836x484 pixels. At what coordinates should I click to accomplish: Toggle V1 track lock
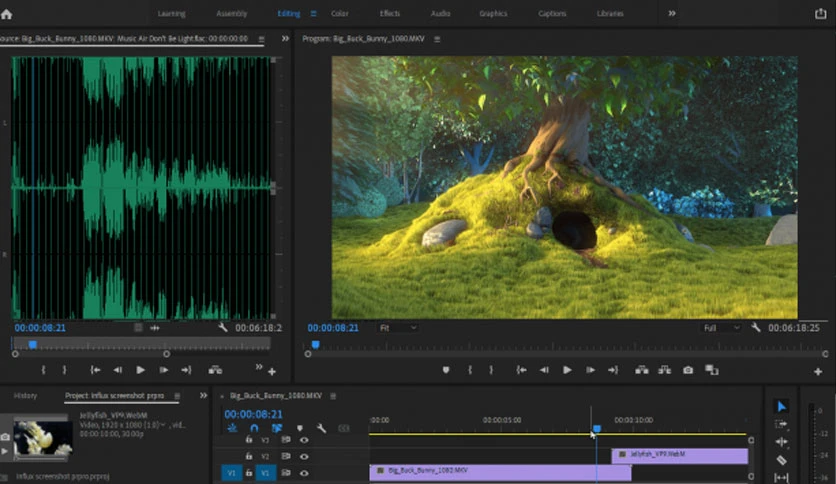pos(248,472)
